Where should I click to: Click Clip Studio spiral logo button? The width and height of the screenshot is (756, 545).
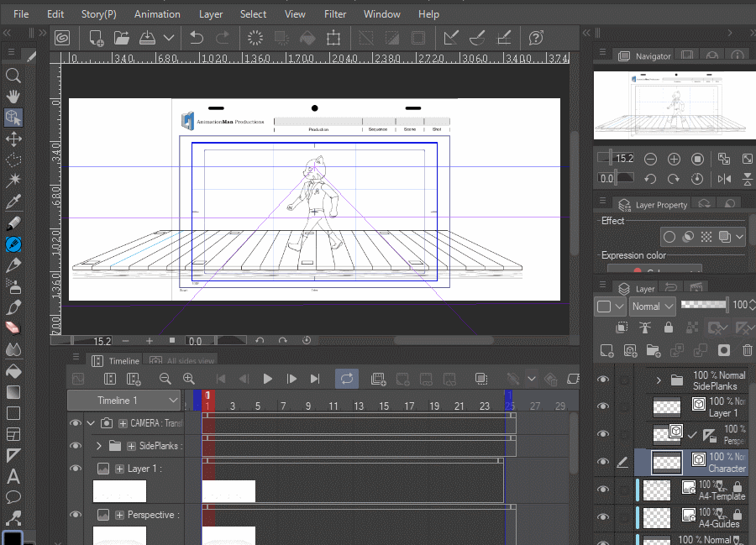(x=62, y=38)
